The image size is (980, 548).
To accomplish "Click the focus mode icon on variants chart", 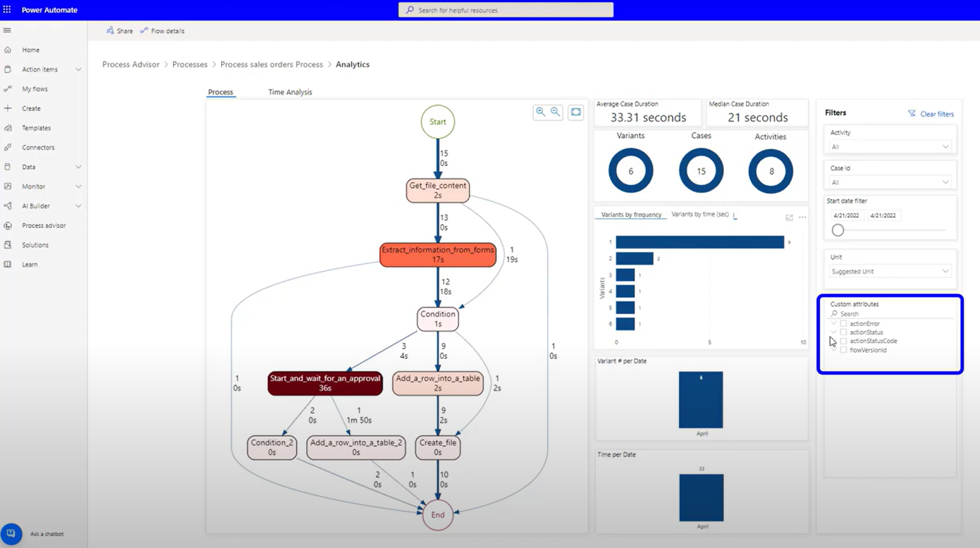I will (x=789, y=217).
